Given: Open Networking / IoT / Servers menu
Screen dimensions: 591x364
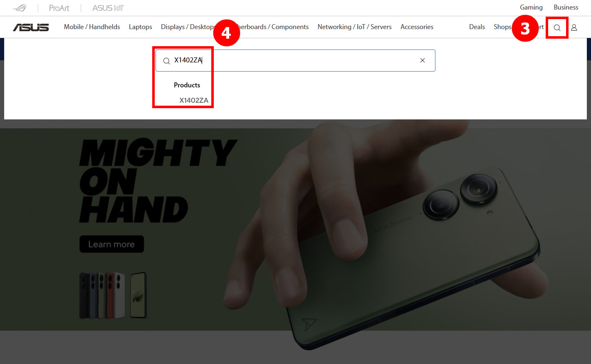Looking at the screenshot, I should click(354, 27).
